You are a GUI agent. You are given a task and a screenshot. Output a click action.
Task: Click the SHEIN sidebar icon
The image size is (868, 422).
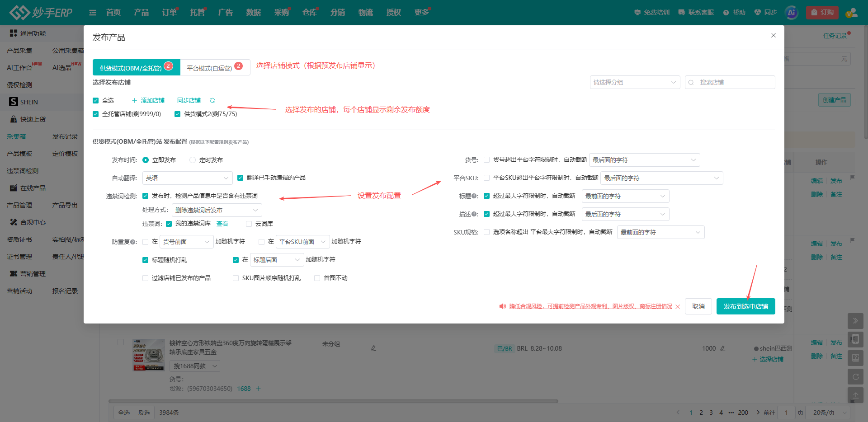click(x=14, y=102)
